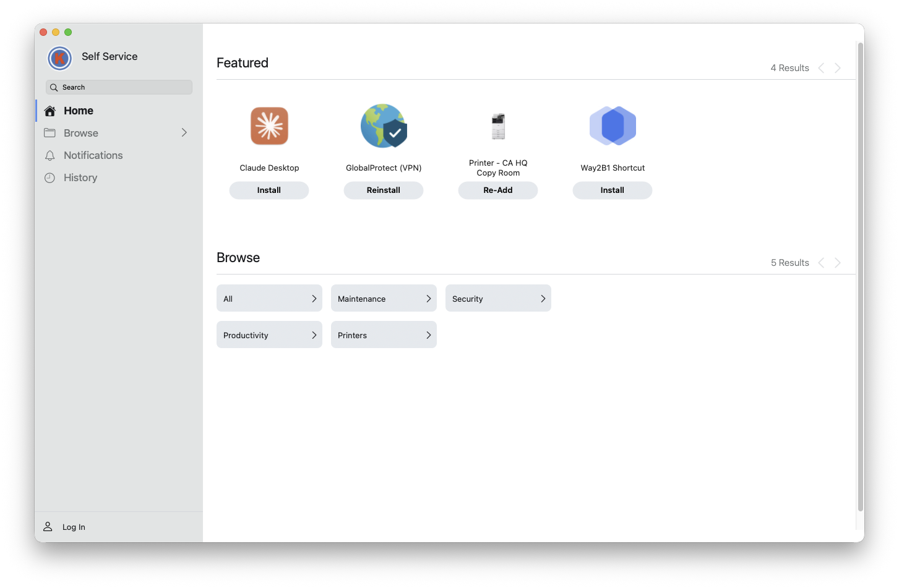899x588 pixels.
Task: Click the chevron on the Productivity tile
Action: click(314, 335)
